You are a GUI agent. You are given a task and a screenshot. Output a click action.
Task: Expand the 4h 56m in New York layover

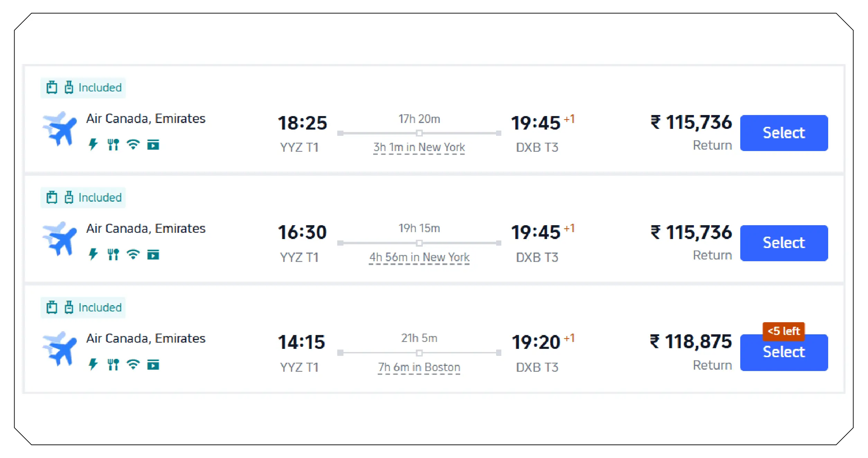419,257
